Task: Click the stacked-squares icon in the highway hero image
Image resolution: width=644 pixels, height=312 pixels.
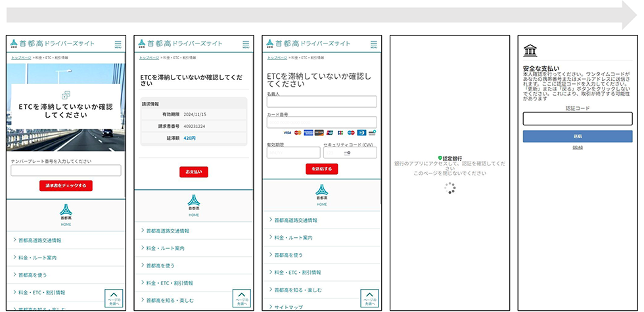Action: (66, 95)
